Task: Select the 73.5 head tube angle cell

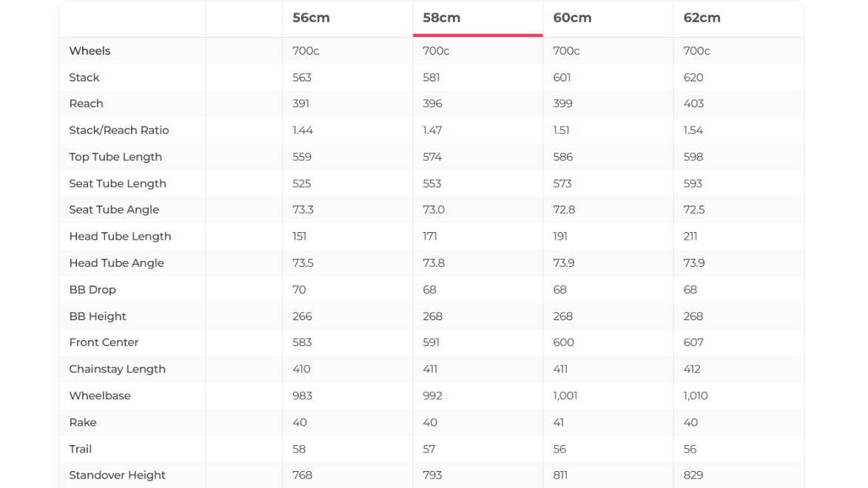Action: click(303, 263)
